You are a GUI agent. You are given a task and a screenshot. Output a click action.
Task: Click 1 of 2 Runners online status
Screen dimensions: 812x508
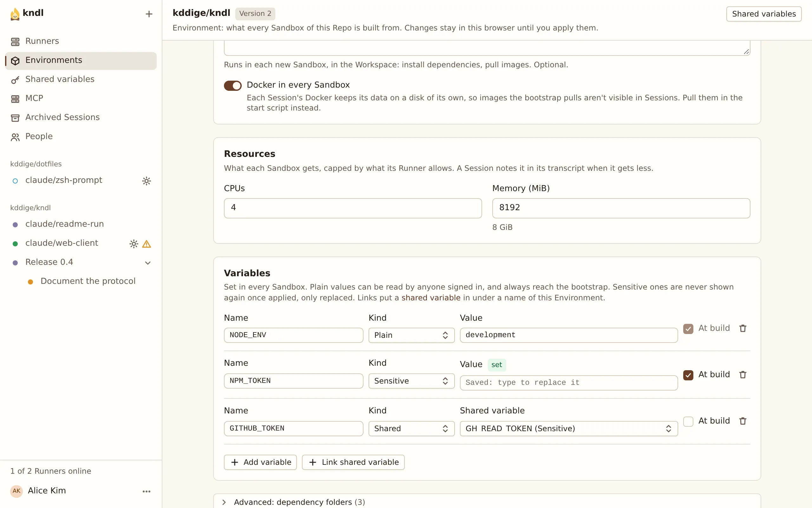51,471
